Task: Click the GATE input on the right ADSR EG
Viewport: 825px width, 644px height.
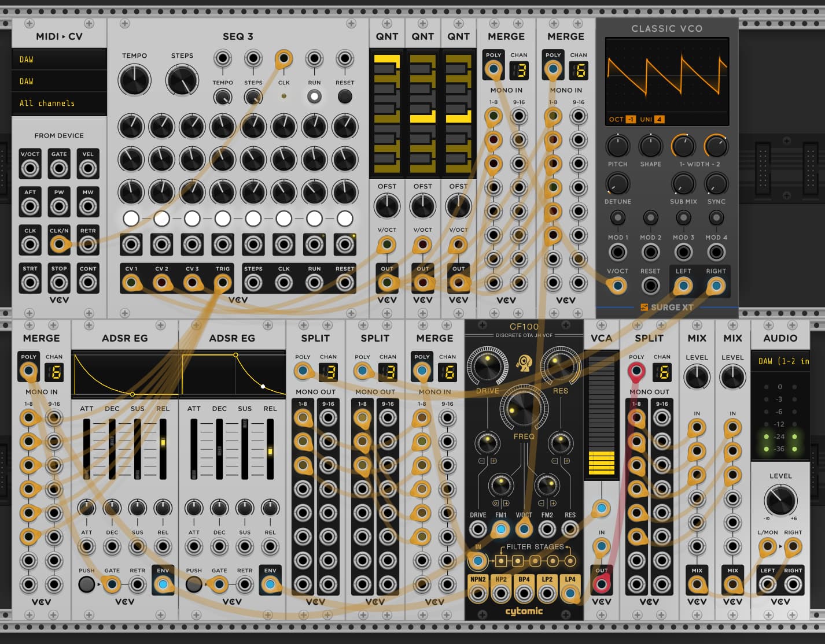Action: (219, 584)
